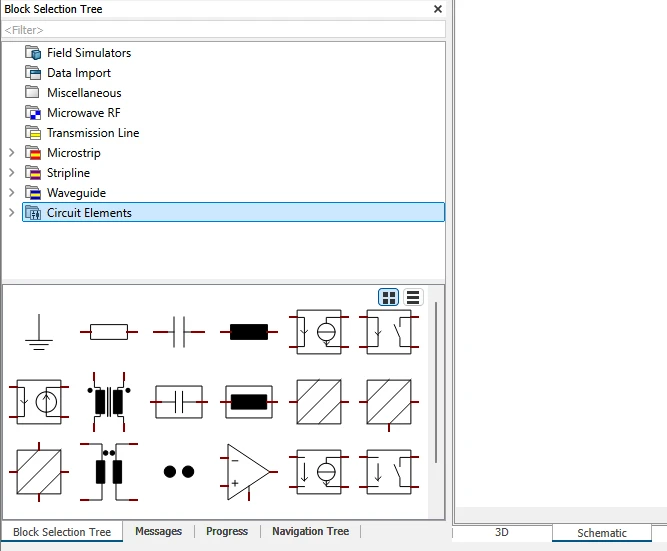667x551 pixels.
Task: Select the Inductor solid block icon
Action: point(249,332)
